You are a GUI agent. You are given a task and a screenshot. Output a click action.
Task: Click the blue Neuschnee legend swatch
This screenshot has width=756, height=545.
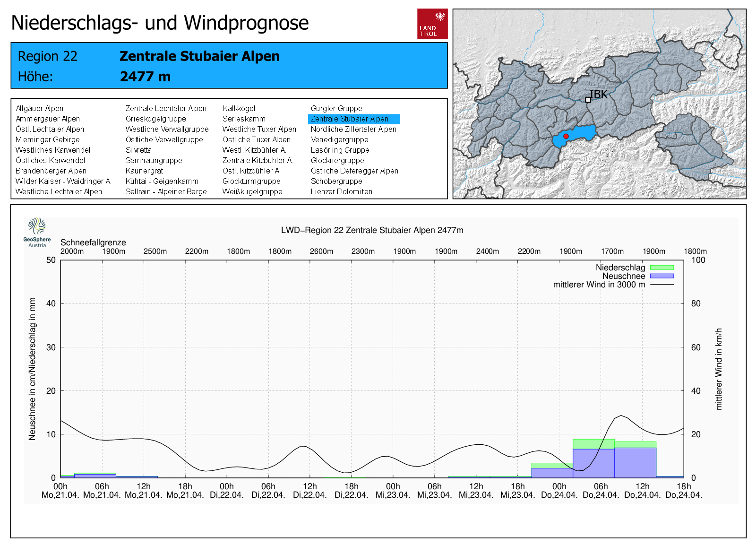661,276
